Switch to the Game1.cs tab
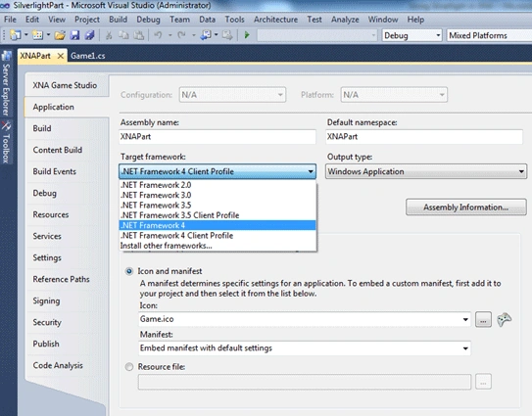The image size is (532, 416). click(x=88, y=56)
